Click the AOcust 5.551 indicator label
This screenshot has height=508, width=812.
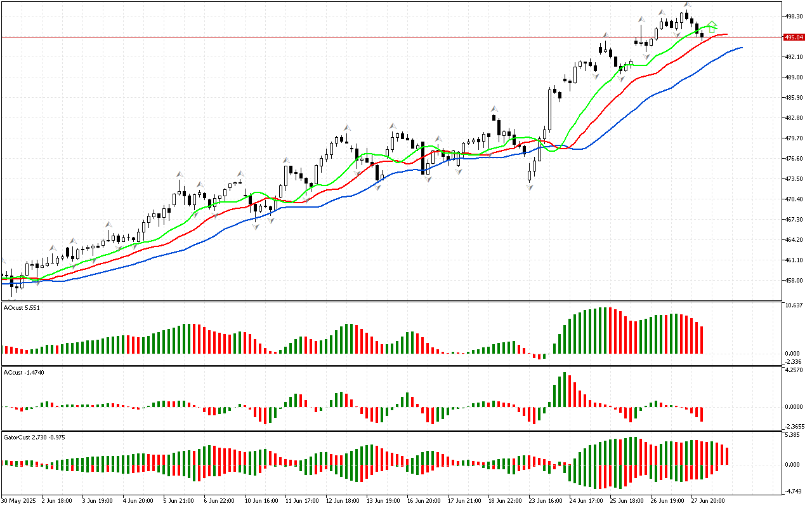pos(22,307)
